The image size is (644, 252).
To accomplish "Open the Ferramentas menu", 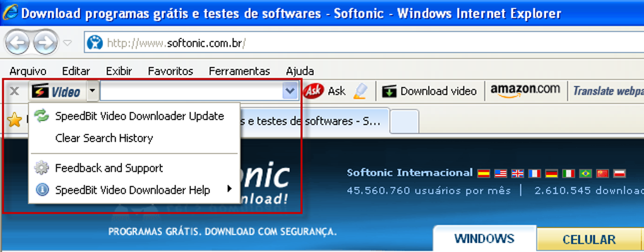I will point(239,71).
